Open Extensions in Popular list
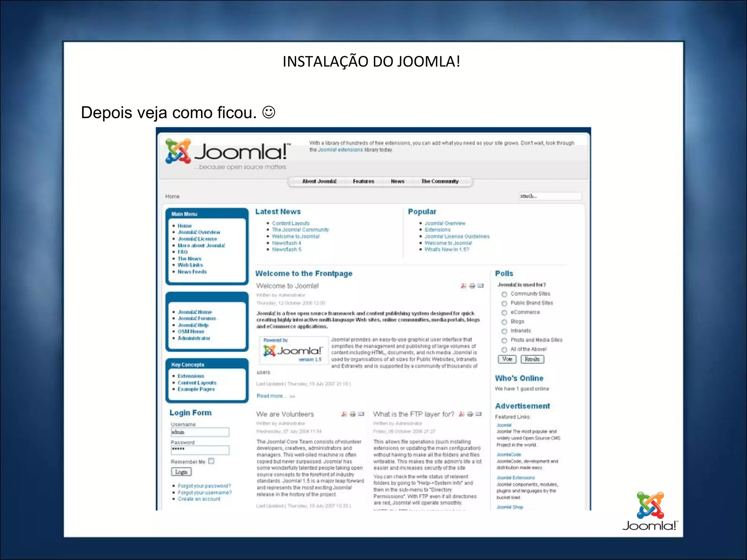 click(437, 230)
